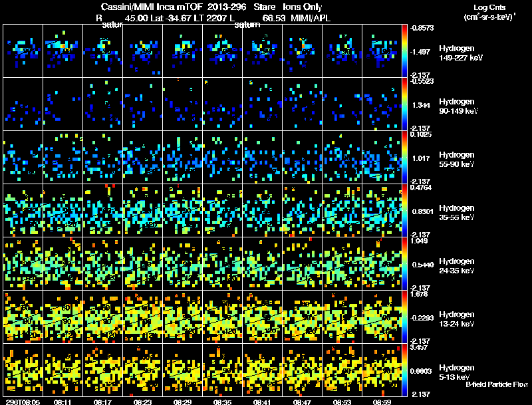532x405 pixels.
Task: Click the color scale bar for 5-13 keV row
Action: (404, 370)
